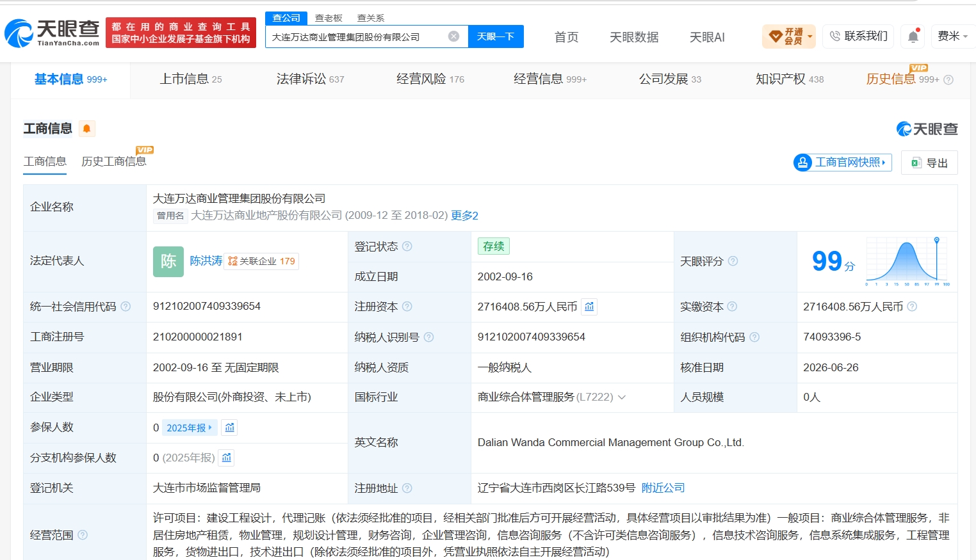Click help icon after 实缴资本 value
Image resolution: width=976 pixels, height=560 pixels.
coord(912,307)
